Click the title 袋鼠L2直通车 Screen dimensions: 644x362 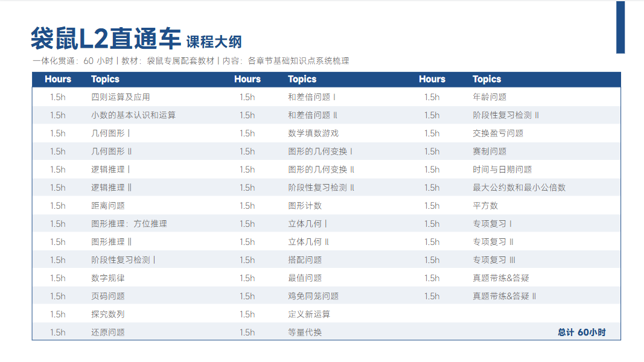click(106, 39)
